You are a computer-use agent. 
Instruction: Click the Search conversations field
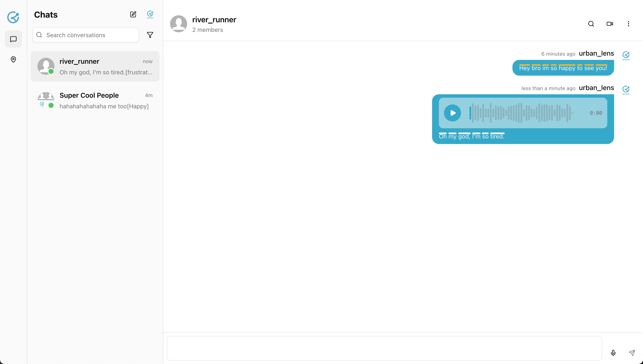(x=86, y=35)
